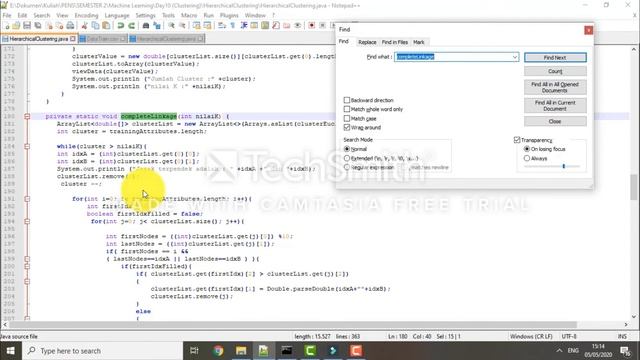Toggle synchronize vertical scrolling icon
Screen dimensions: 640x360
pos(197,26)
